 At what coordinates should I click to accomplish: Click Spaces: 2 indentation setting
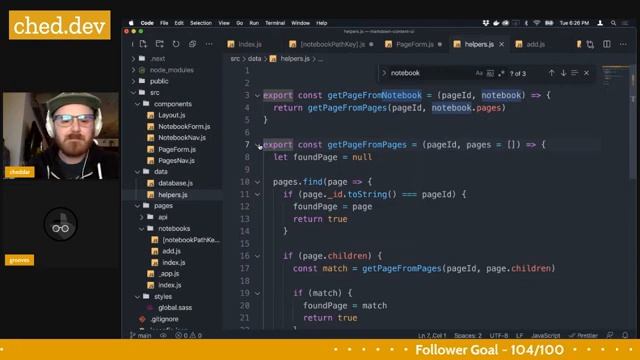[x=468, y=336]
